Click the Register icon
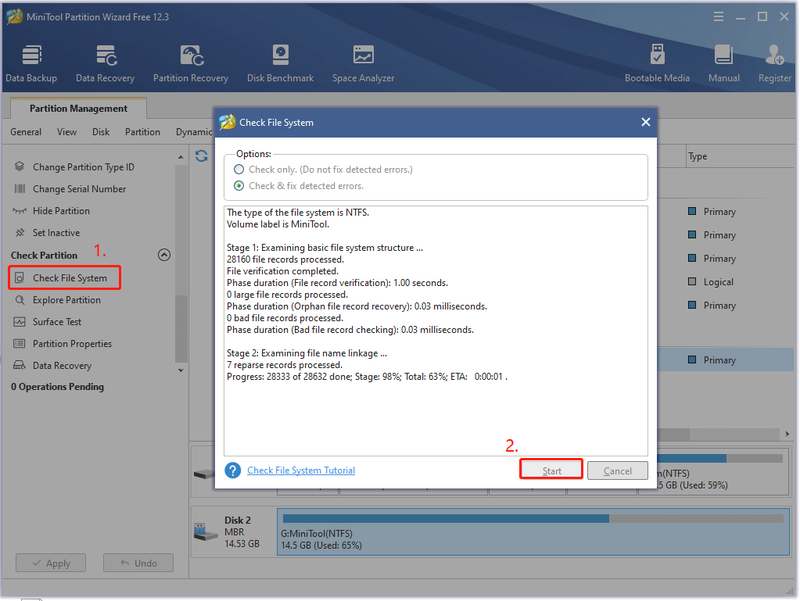This screenshot has height=601, width=800. coord(774,63)
